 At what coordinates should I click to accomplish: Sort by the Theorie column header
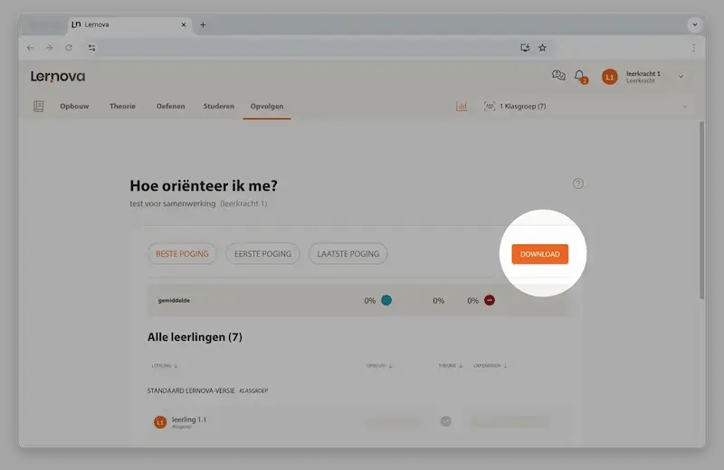click(x=450, y=365)
